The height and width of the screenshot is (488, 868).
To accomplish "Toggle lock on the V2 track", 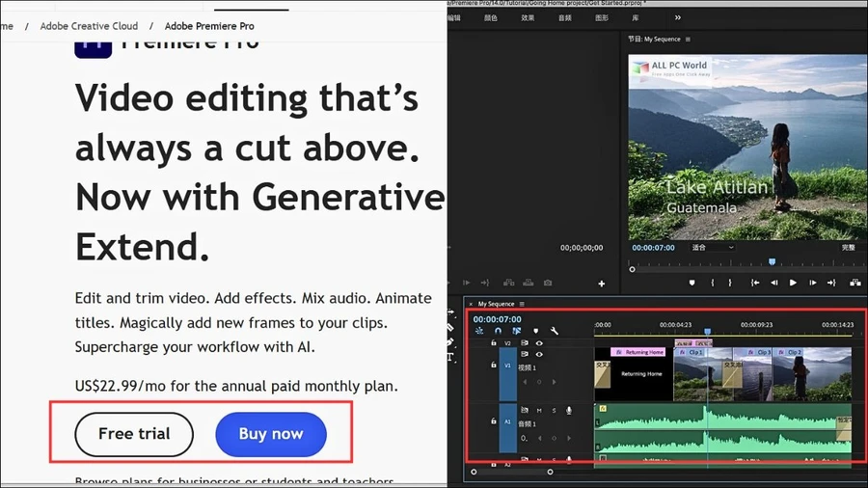I will [x=493, y=343].
